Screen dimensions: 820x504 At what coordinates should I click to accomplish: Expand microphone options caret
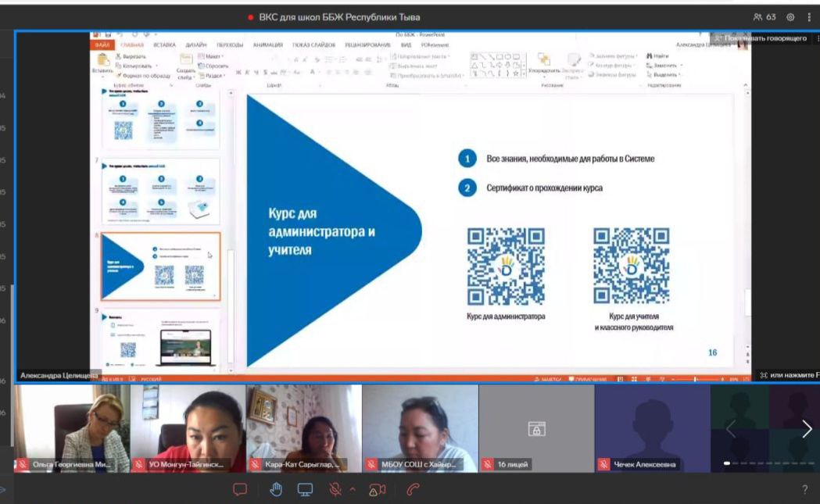pos(353,489)
